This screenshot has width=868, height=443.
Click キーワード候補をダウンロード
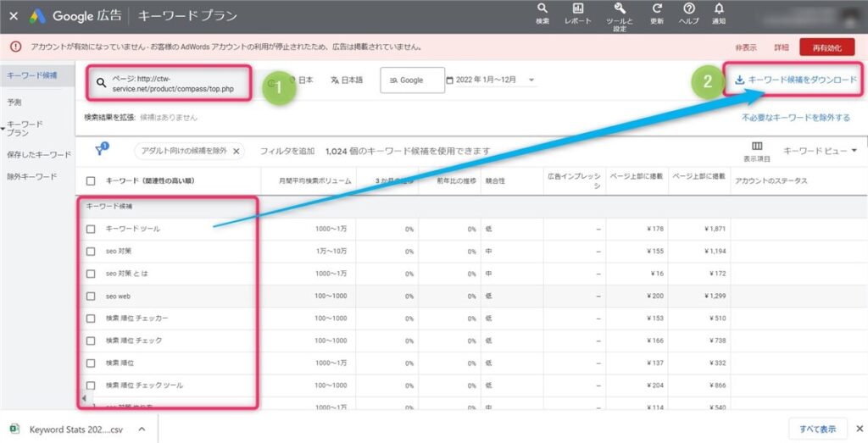click(x=796, y=80)
